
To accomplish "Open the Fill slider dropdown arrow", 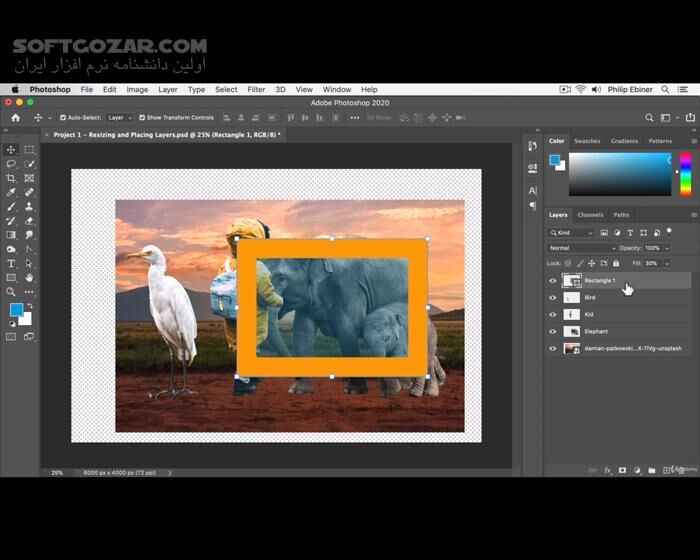I will point(667,263).
